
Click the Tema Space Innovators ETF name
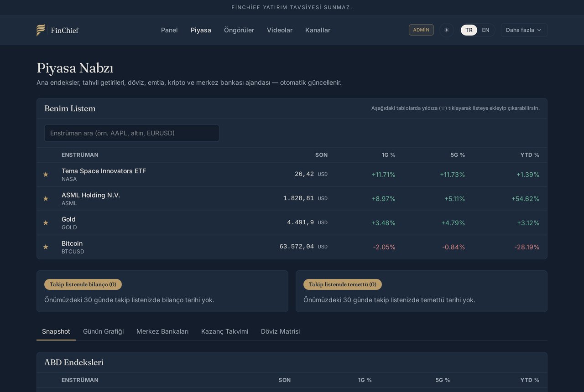tap(104, 171)
